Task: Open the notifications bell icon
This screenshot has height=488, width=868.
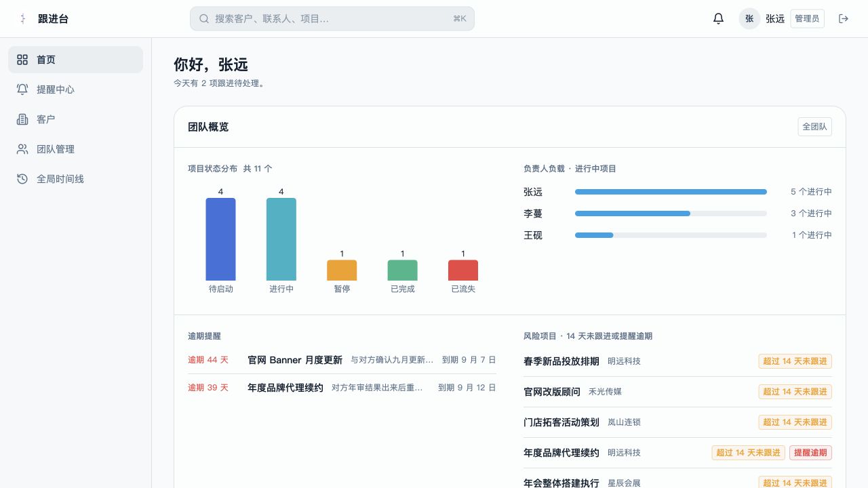Action: click(718, 19)
